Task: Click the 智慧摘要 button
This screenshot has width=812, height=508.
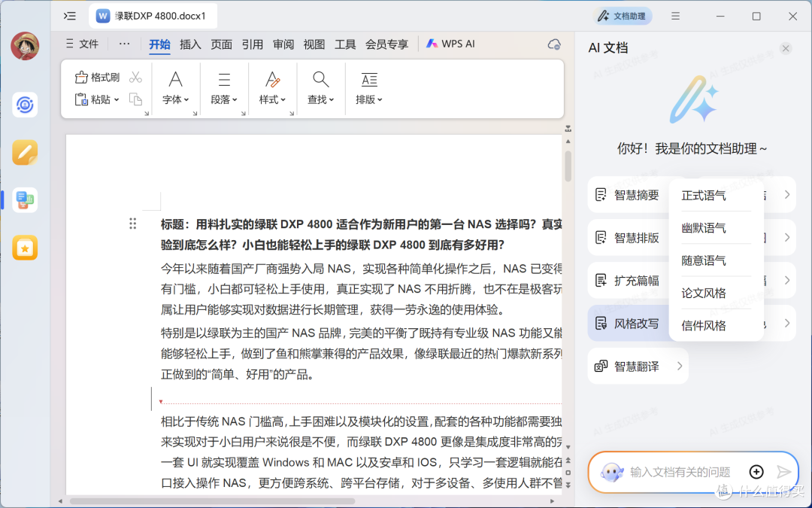Action: 628,195
